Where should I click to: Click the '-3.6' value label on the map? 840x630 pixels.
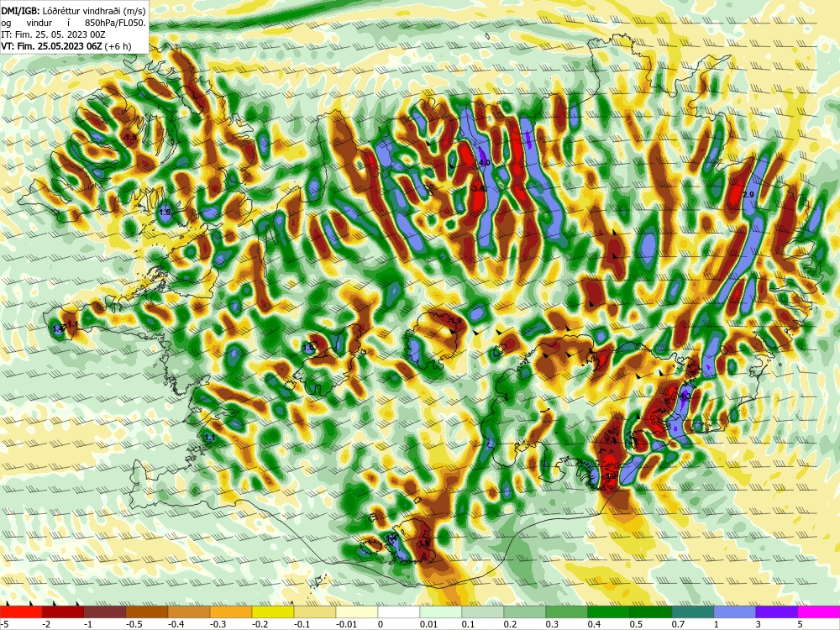pyautogui.click(x=477, y=188)
